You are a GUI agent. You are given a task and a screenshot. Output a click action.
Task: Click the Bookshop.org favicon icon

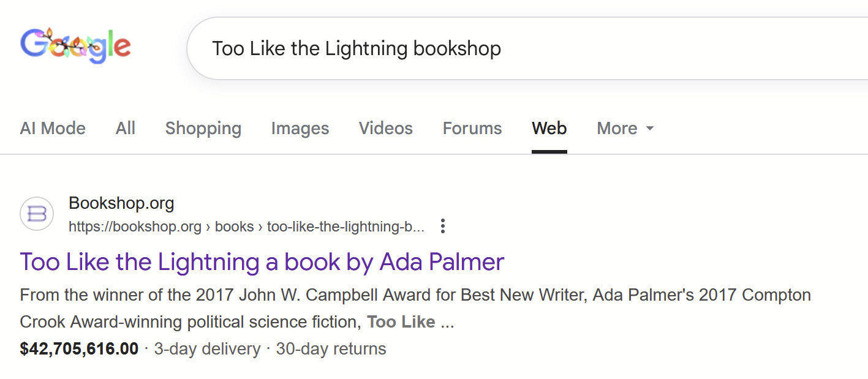tap(37, 214)
